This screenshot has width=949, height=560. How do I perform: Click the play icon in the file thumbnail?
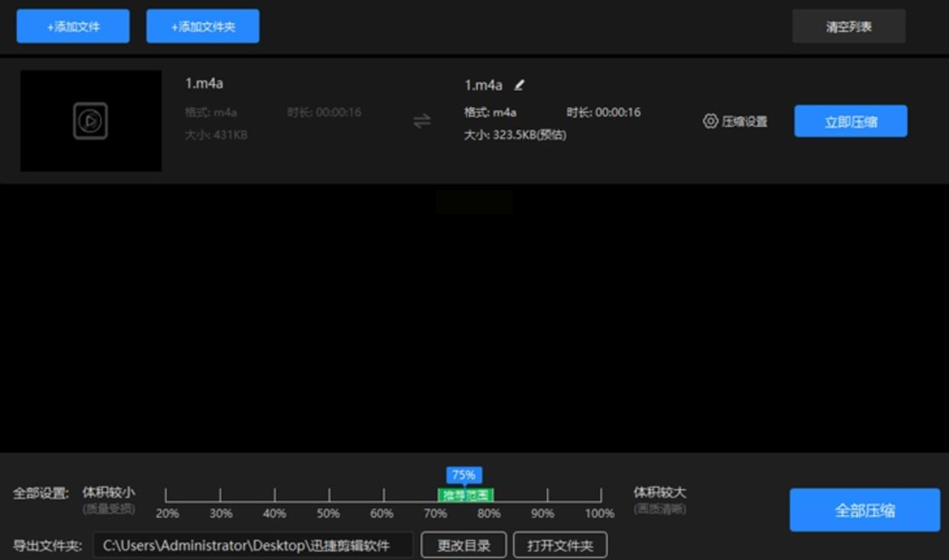click(x=91, y=121)
